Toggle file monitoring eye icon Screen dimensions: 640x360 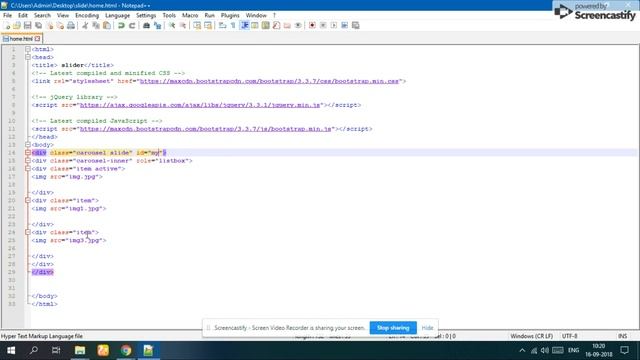click(x=298, y=25)
